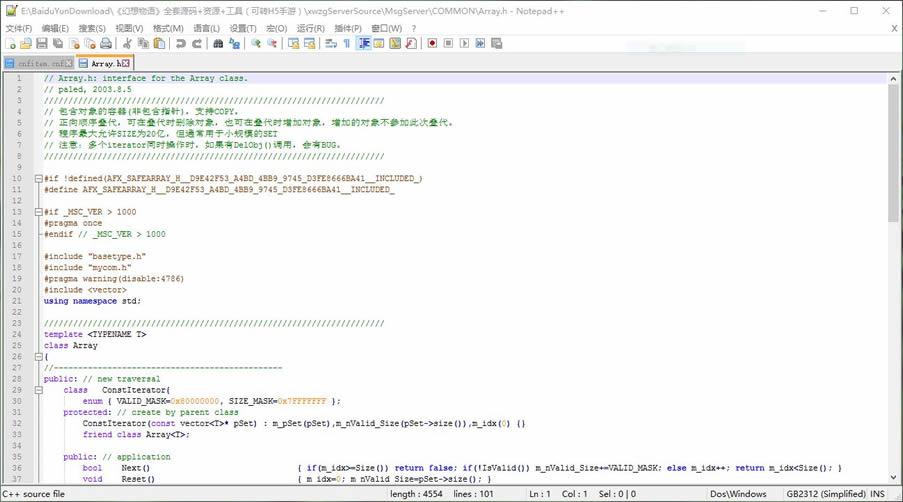
Task: Open the 格式(M) menu
Action: (x=168, y=28)
